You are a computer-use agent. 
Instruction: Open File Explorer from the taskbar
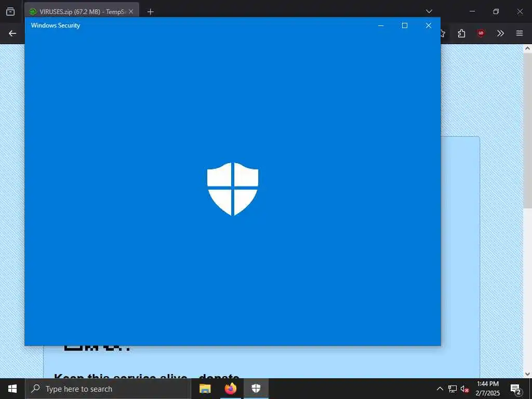click(205, 389)
